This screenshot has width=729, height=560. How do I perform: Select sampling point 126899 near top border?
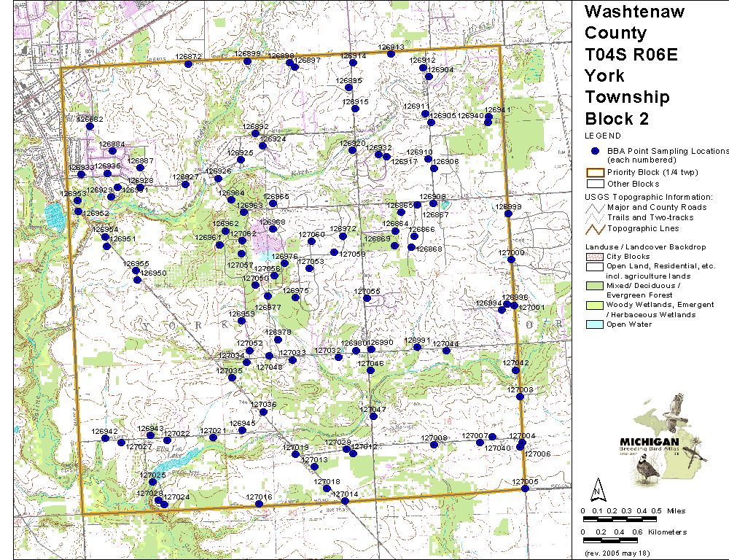point(246,62)
